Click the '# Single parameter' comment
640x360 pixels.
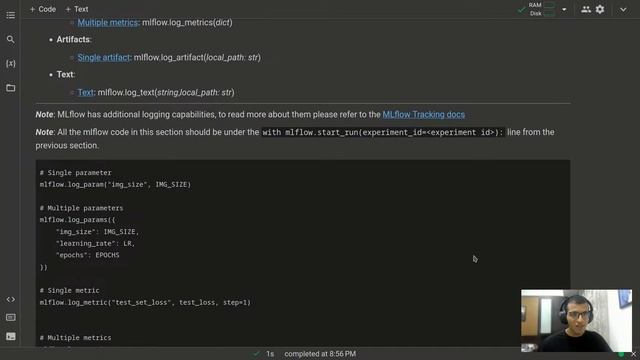pyautogui.click(x=76, y=173)
